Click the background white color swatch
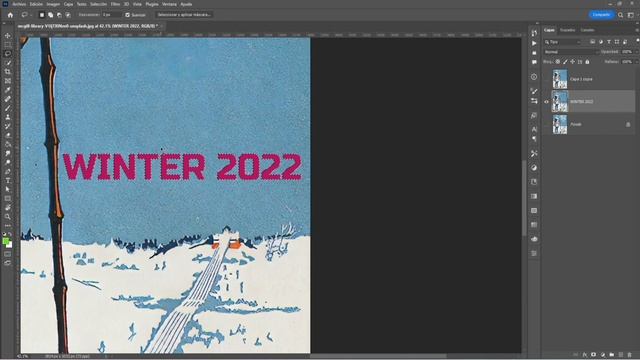This screenshot has width=640, height=360. click(10, 245)
